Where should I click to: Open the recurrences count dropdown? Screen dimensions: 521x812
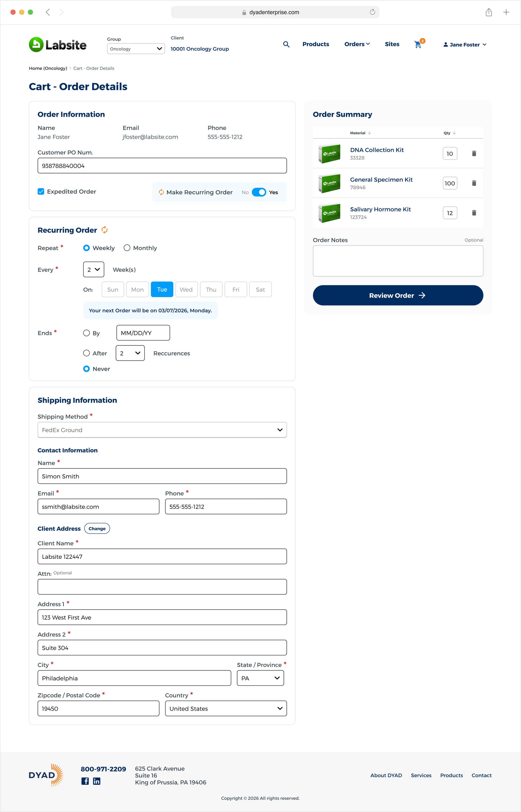point(130,353)
